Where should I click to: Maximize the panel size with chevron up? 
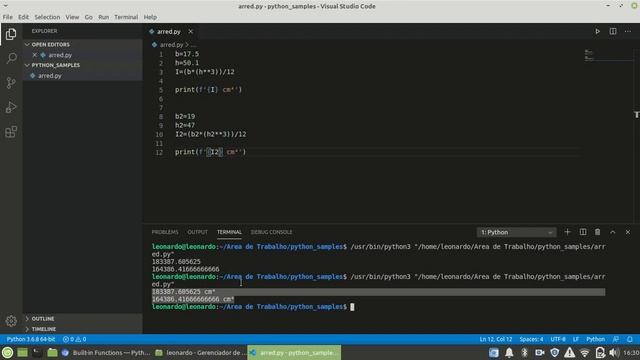(x=613, y=232)
